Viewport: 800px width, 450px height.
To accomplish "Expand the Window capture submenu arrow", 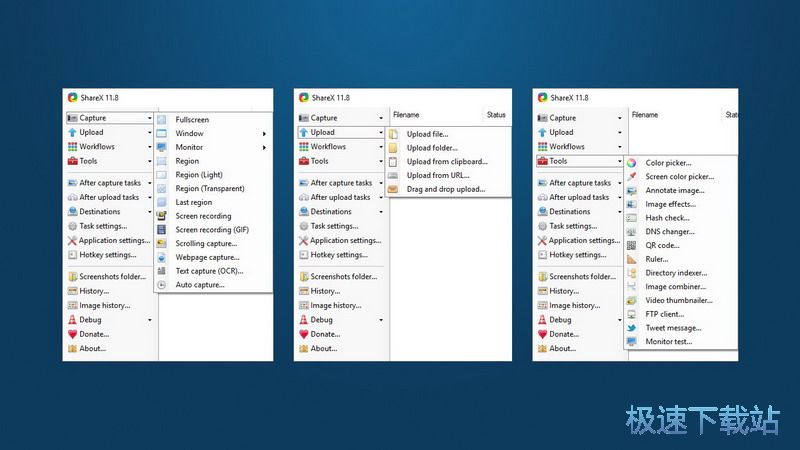I will coord(265,134).
